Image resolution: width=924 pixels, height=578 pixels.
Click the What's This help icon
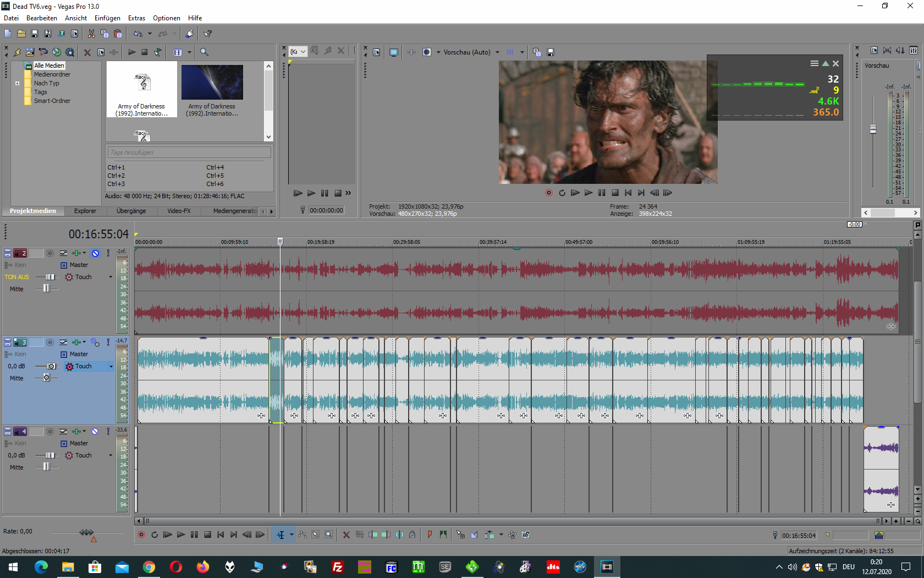[x=208, y=34]
